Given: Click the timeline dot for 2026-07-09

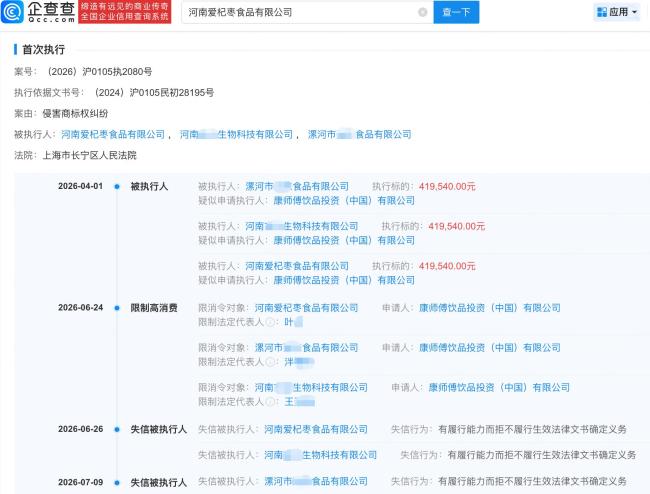Looking at the screenshot, I should 117,482.
